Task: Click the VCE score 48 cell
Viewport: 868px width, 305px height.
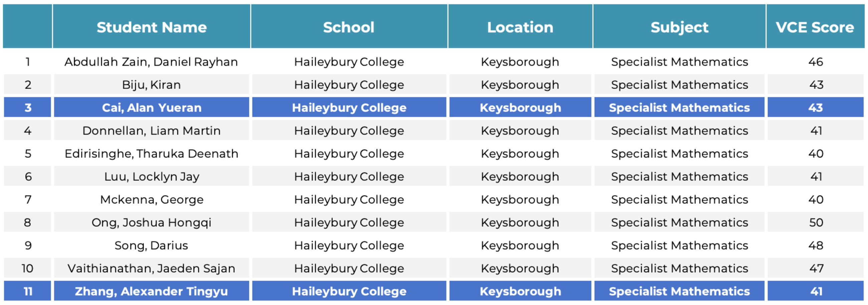Action: click(816, 245)
